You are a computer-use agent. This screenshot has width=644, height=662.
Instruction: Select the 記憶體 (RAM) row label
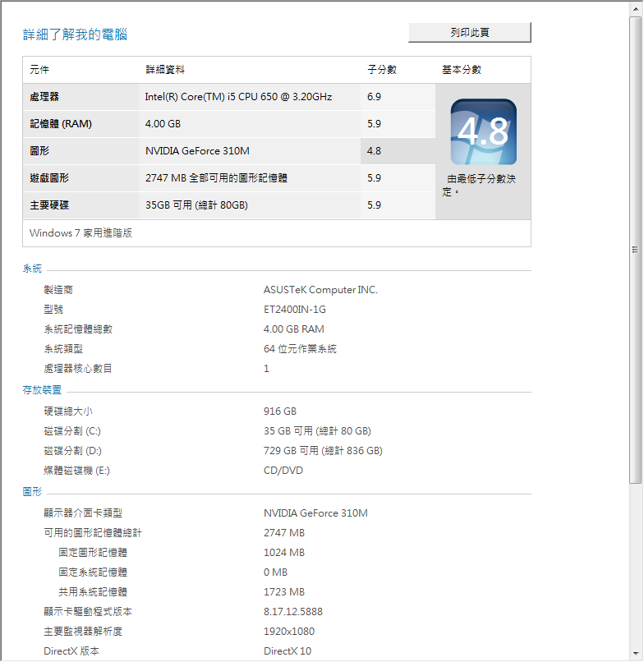click(61, 124)
